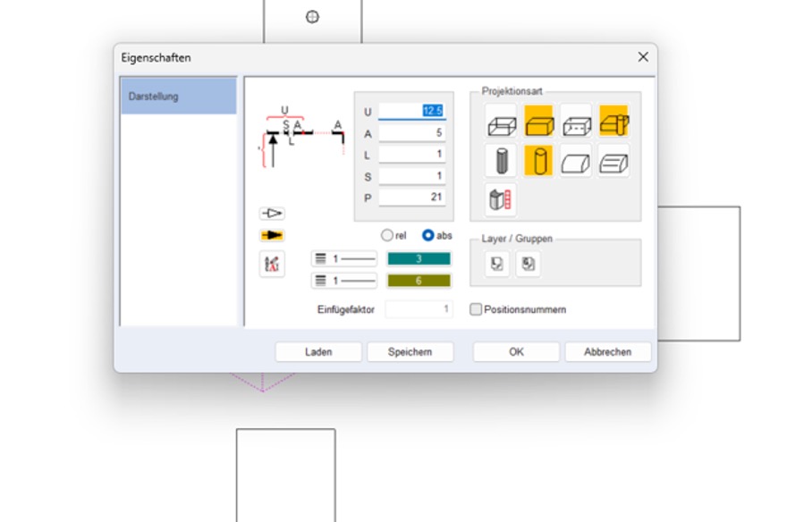Toggle the highlighted solid box projection icon
This screenshot has width=812, height=522.
pos(538,122)
